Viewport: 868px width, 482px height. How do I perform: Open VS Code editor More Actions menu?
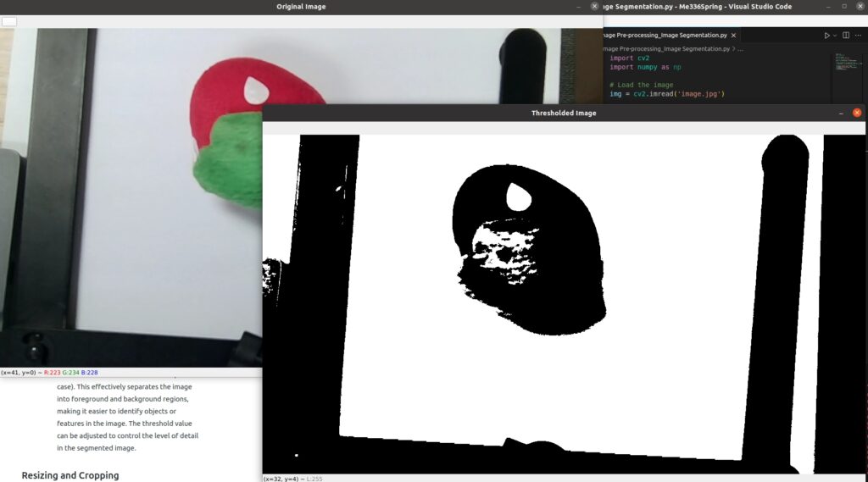click(x=858, y=36)
